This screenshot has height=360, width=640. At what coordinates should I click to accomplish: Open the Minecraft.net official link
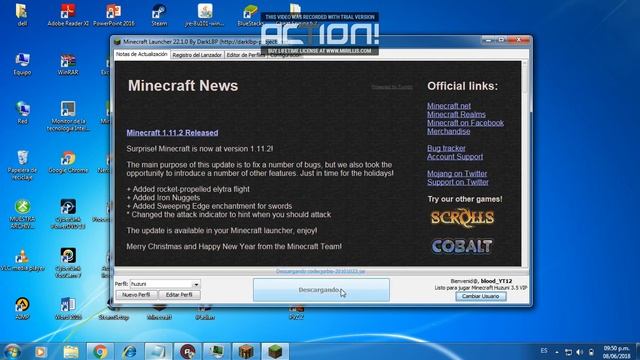pyautogui.click(x=449, y=106)
